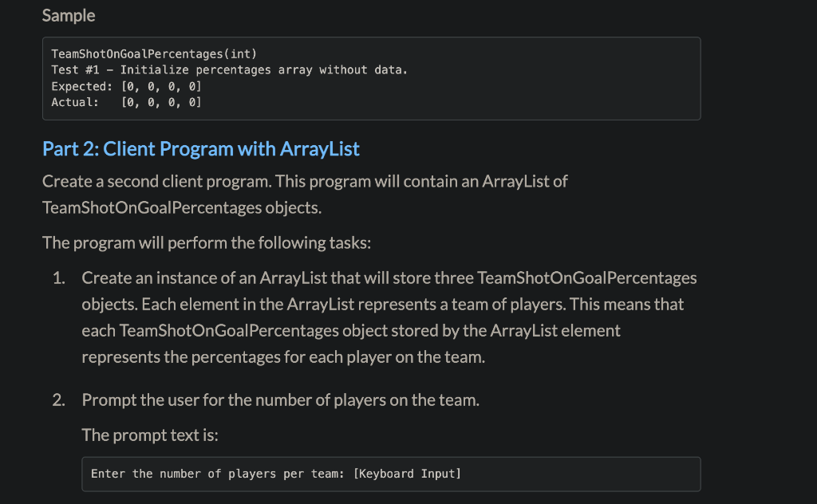This screenshot has height=504, width=817.
Task: Open the "Part 2: Client Program with ArrayList" heading link
Action: [x=200, y=149]
